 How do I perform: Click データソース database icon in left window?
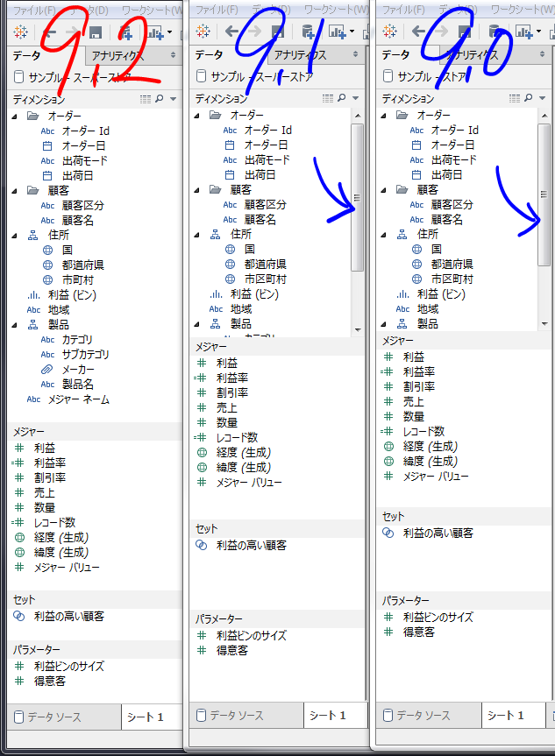pos(18,717)
